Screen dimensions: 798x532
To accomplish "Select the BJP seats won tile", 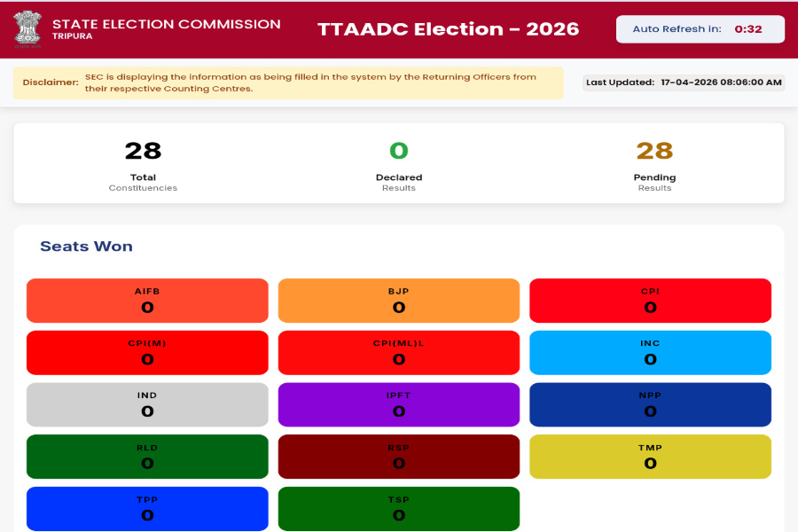I will tap(399, 300).
